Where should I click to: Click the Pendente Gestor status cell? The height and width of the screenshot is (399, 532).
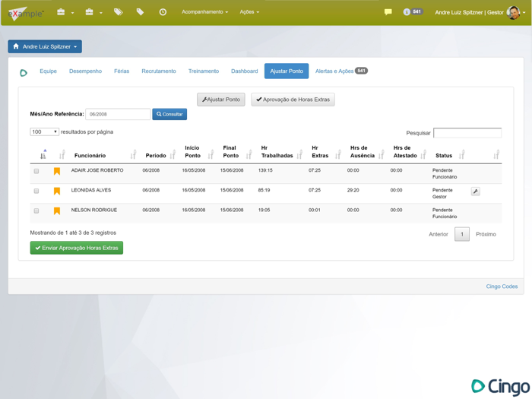coord(442,193)
